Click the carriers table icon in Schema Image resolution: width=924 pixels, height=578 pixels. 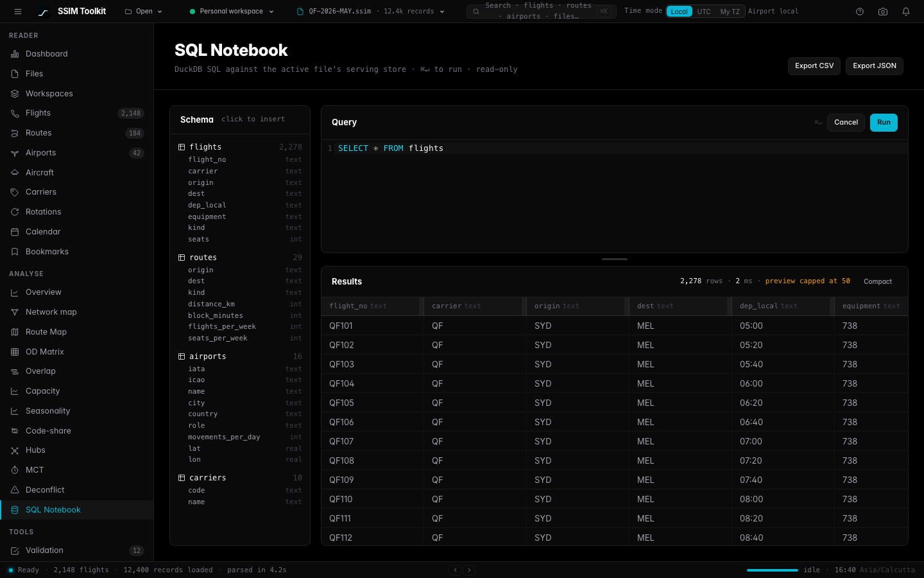(x=182, y=478)
